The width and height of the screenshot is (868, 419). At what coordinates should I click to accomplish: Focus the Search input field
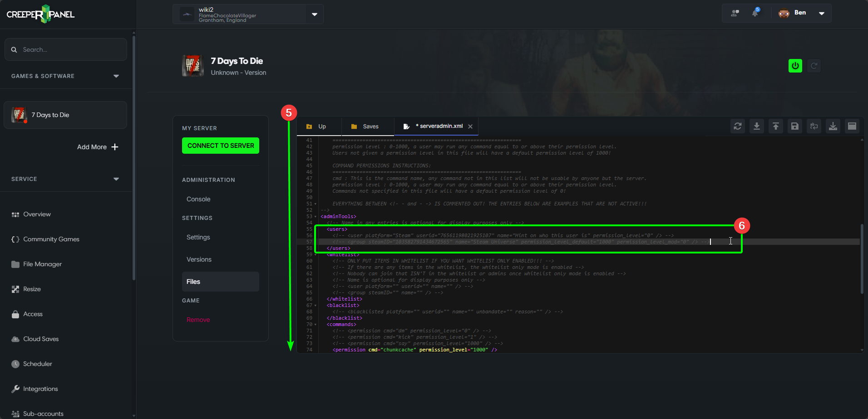[x=66, y=49]
